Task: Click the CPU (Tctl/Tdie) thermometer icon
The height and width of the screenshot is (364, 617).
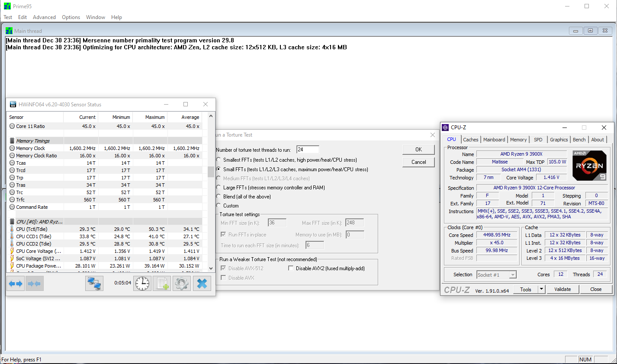Action: pos(12,229)
